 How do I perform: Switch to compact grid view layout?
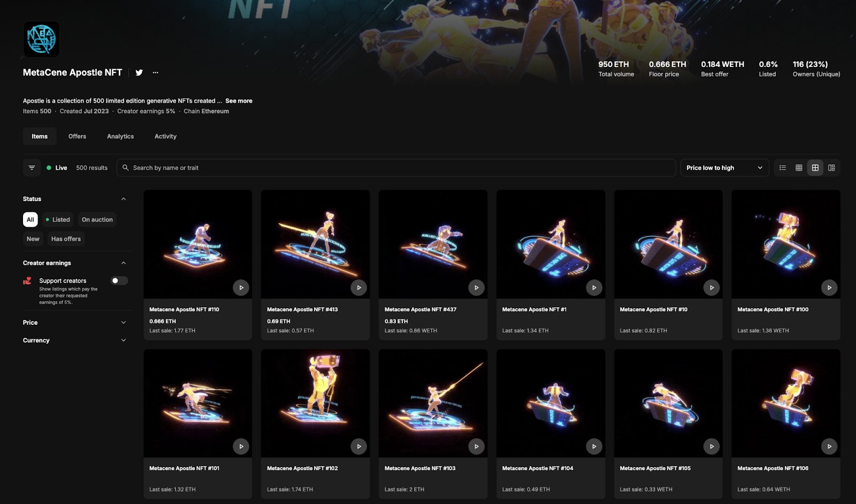tap(799, 168)
